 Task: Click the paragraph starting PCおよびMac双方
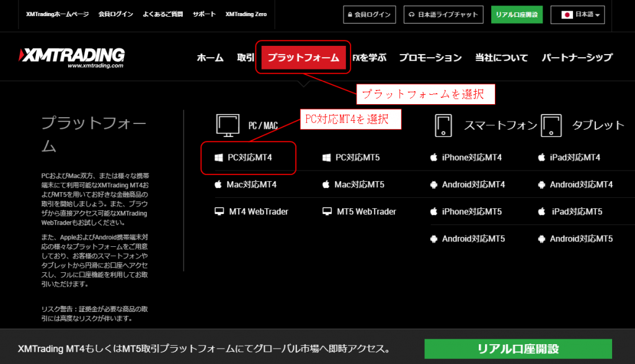pos(95,199)
